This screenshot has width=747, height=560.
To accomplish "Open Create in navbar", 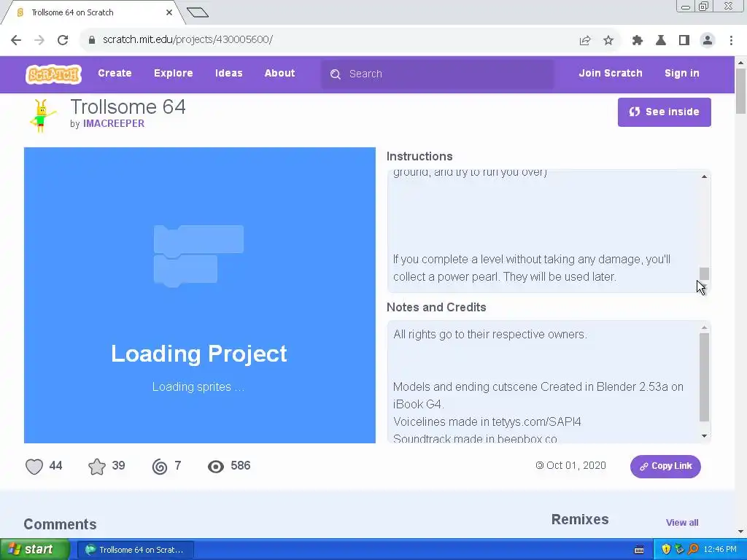I will [x=115, y=74].
